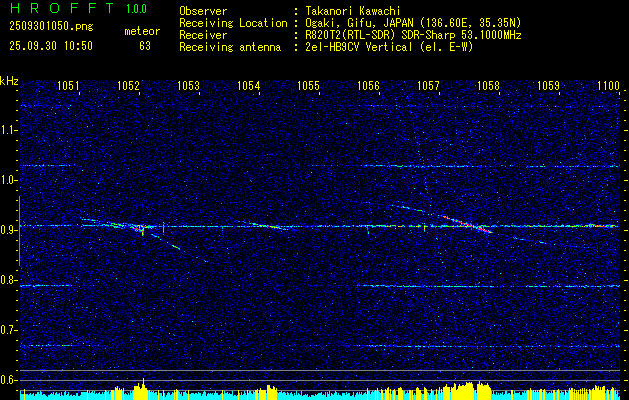Click time marker 1051
Viewport: 629px width, 400px height.
pos(68,85)
